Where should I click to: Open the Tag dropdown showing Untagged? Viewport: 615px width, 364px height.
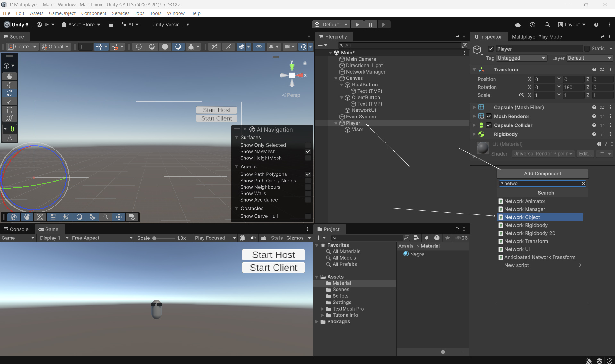pyautogui.click(x=521, y=58)
